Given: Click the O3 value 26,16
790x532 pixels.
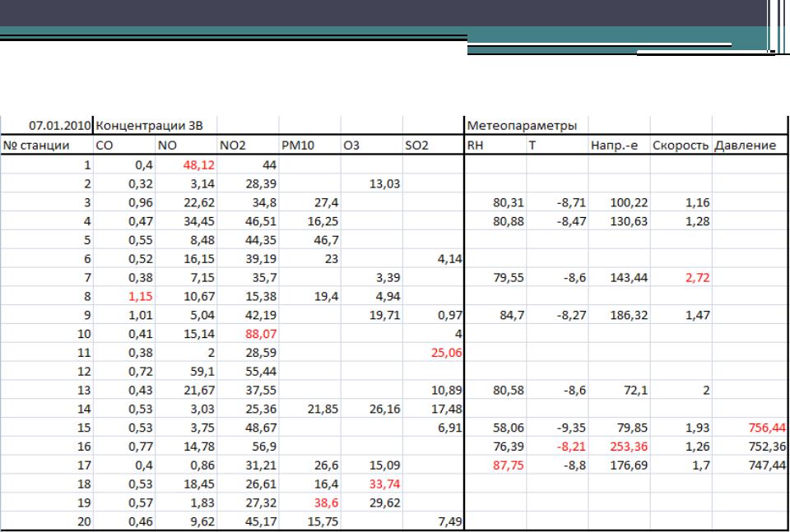Looking at the screenshot, I should [x=385, y=409].
